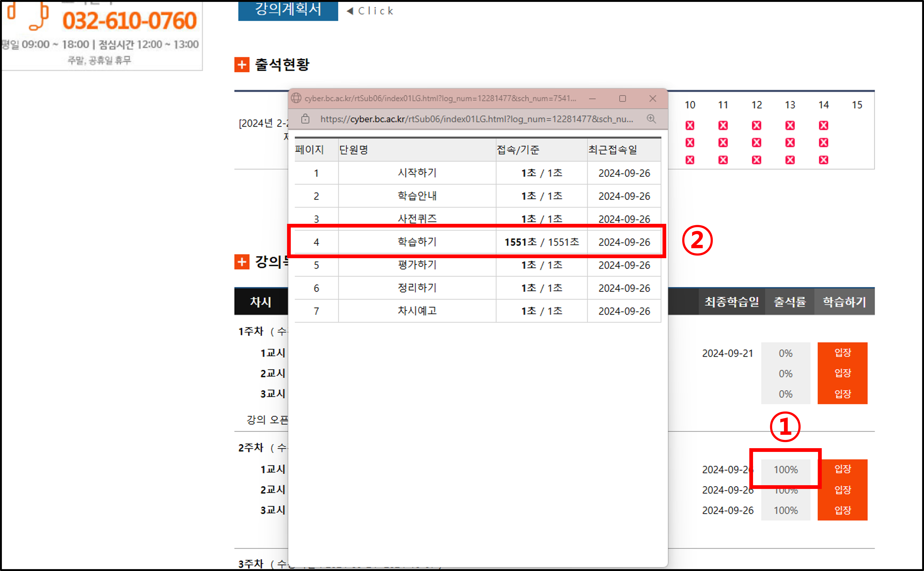
Task: Click the 최종학습일 column header
Action: tap(731, 302)
